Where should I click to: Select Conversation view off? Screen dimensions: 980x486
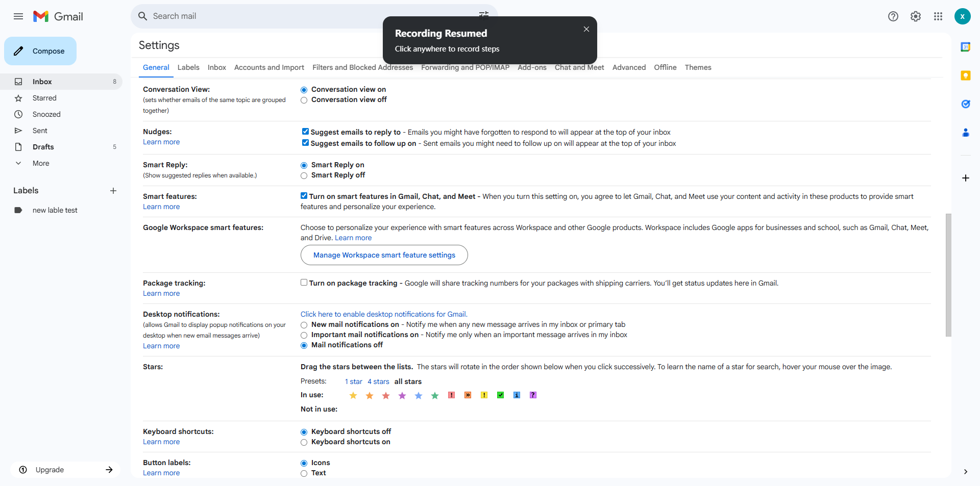tap(304, 100)
